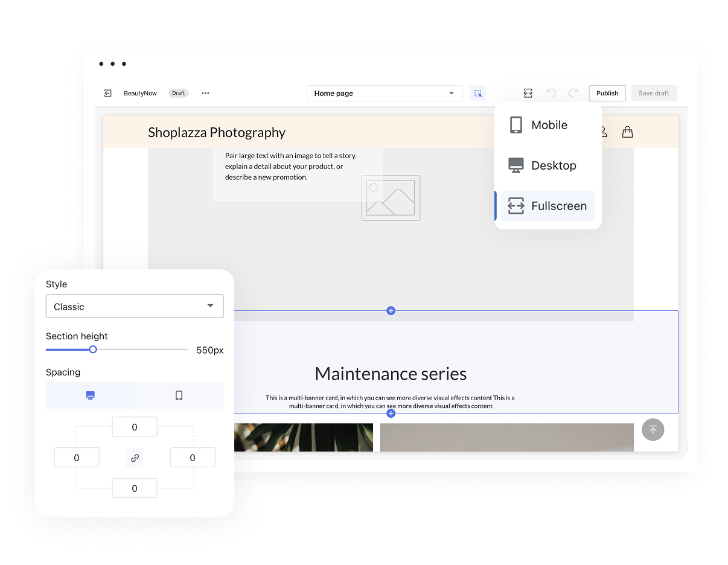
Task: Switch spacing to mobile device tab
Action: (x=179, y=395)
